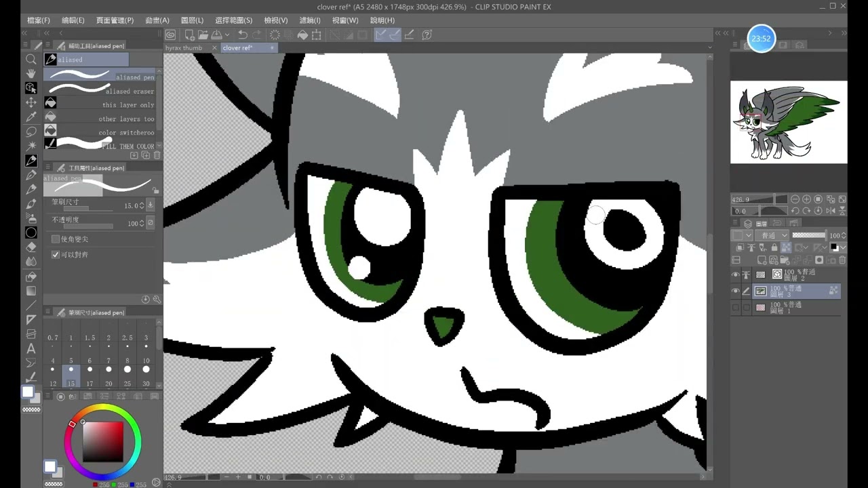Viewport: 868px width, 488px height.
Task: Toggle Set as reference layer lighthouse icon
Action: (751, 247)
